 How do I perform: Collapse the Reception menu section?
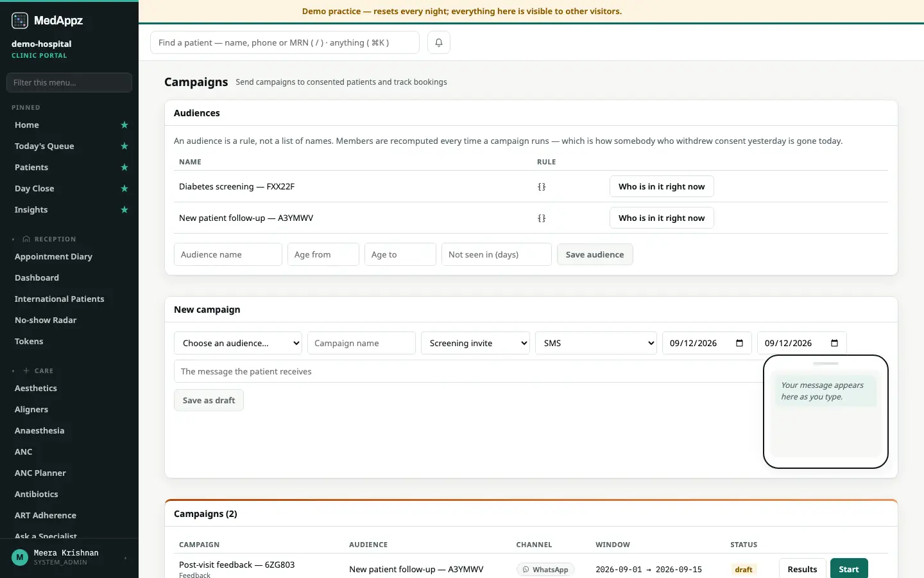point(13,240)
